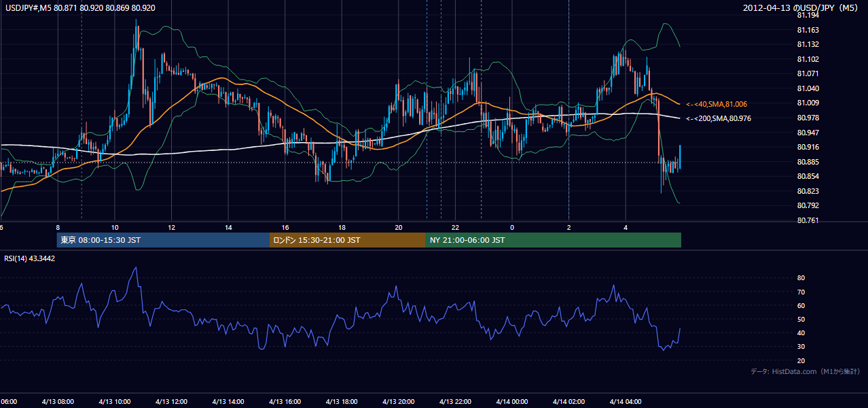Click the 4/13 22:00 date label
868x408 pixels.
pos(455,402)
